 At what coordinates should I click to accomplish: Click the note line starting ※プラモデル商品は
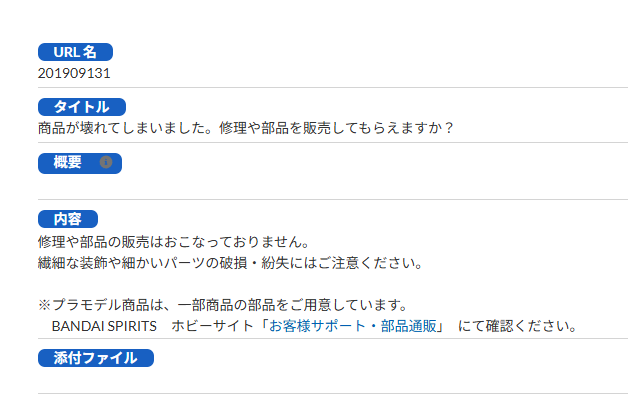[x=223, y=305]
